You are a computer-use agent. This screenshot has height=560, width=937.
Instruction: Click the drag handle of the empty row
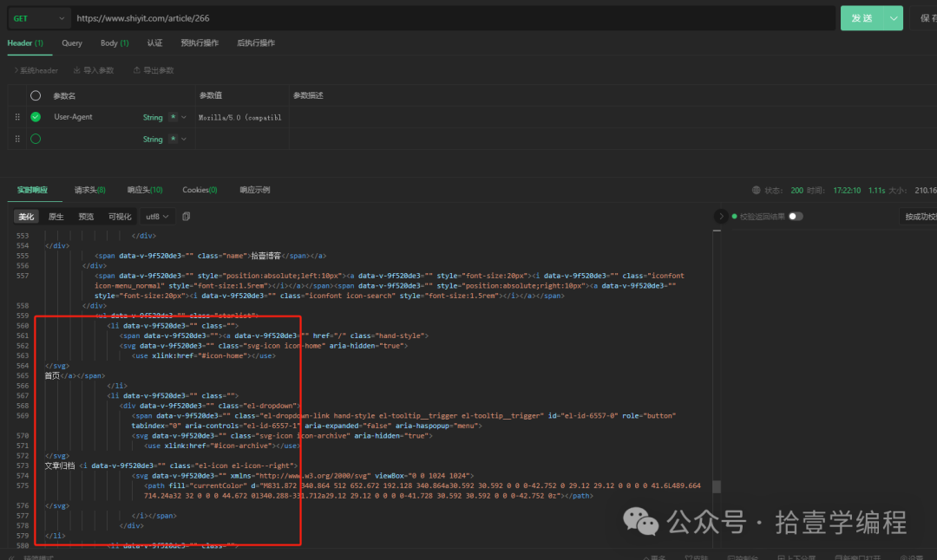pyautogui.click(x=17, y=139)
